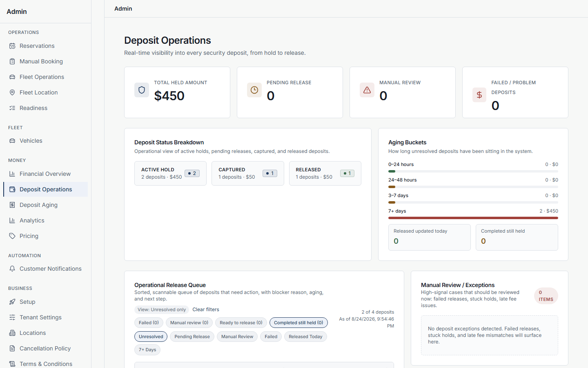
Task: Click the Reservations calendar icon
Action: (x=12, y=46)
